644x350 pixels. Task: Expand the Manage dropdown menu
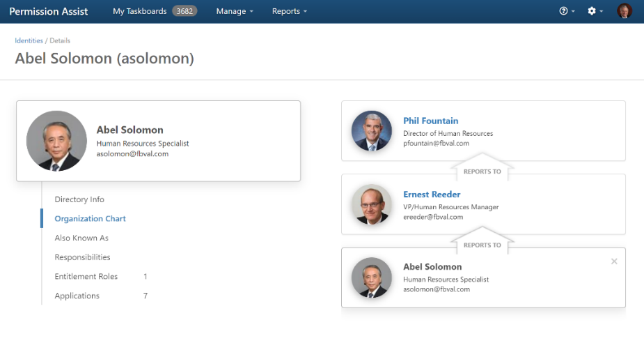[x=235, y=11]
